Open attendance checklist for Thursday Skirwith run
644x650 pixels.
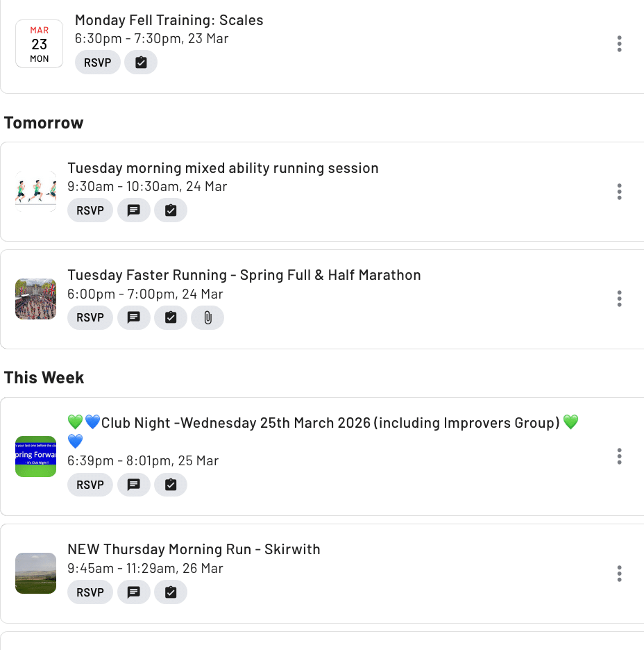point(171,592)
